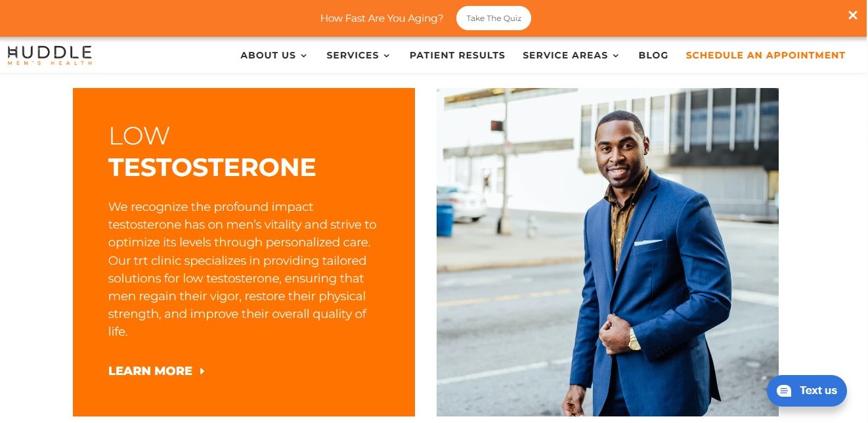868x423 pixels.
Task: Click the Take The Quiz button
Action: tap(494, 18)
